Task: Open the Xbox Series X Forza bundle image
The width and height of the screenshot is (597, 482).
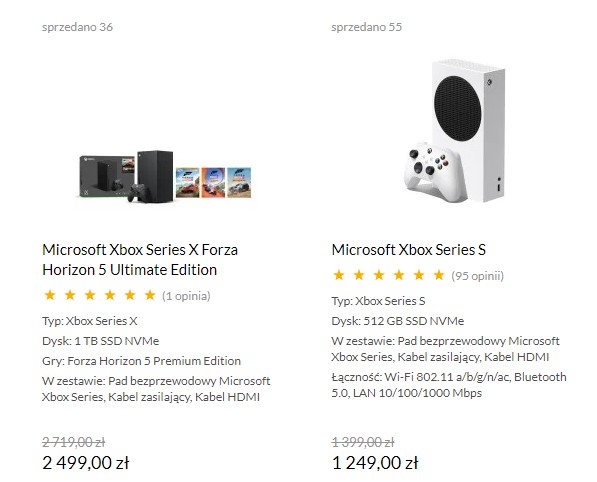Action: (165, 176)
